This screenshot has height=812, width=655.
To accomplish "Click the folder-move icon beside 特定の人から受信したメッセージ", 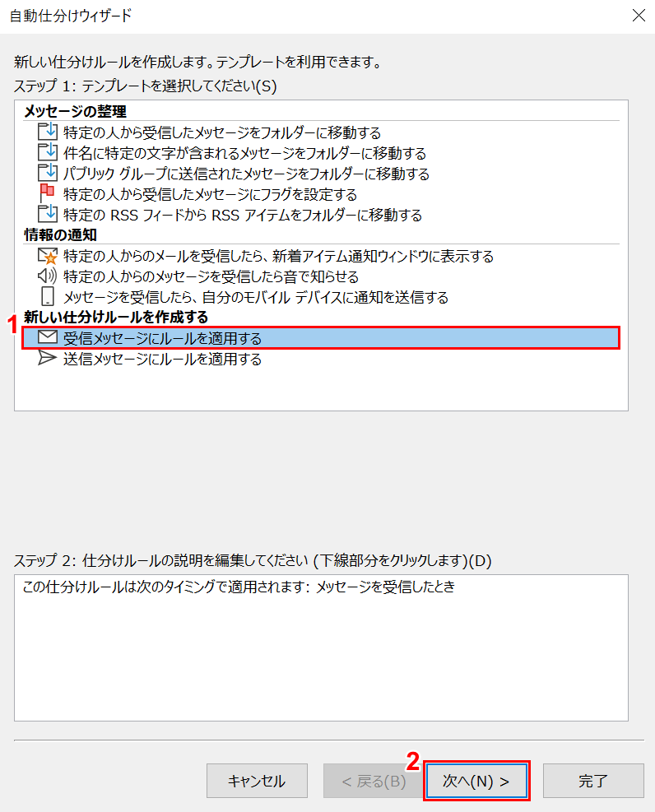I will pos(48,132).
